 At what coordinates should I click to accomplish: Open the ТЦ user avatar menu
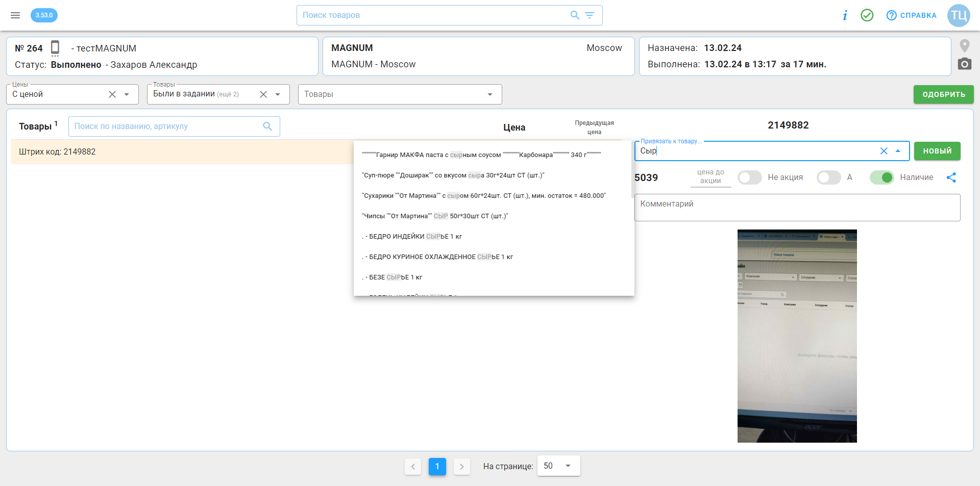tap(959, 15)
